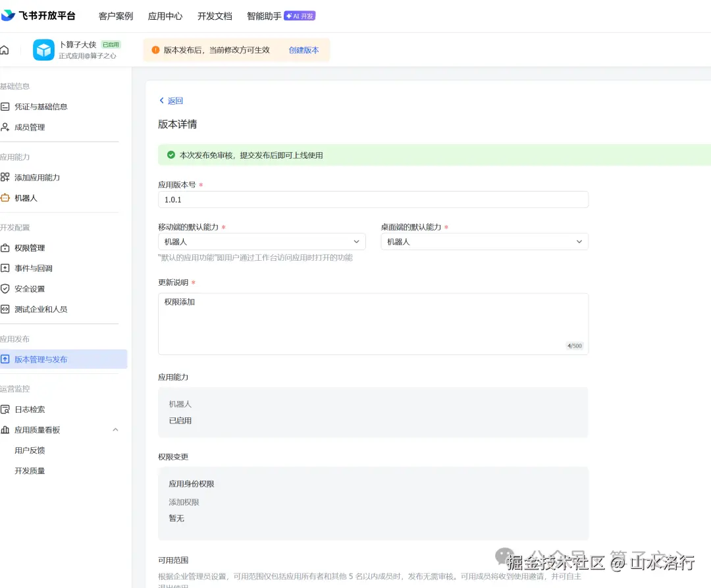Click the 暂无 text under 添加权限

pos(176,518)
